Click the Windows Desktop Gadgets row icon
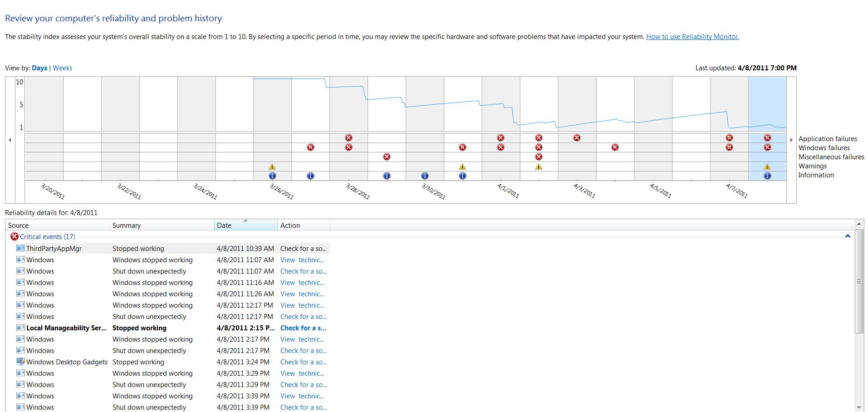This screenshot has width=868, height=412. [x=20, y=362]
